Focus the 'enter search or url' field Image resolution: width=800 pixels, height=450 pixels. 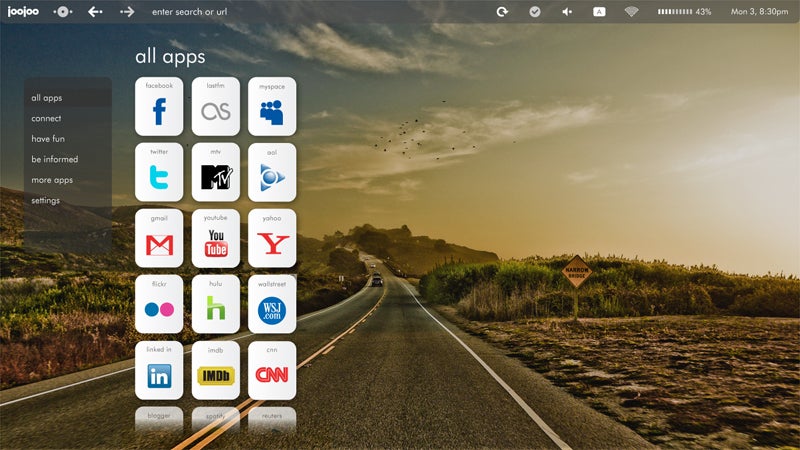tap(189, 11)
